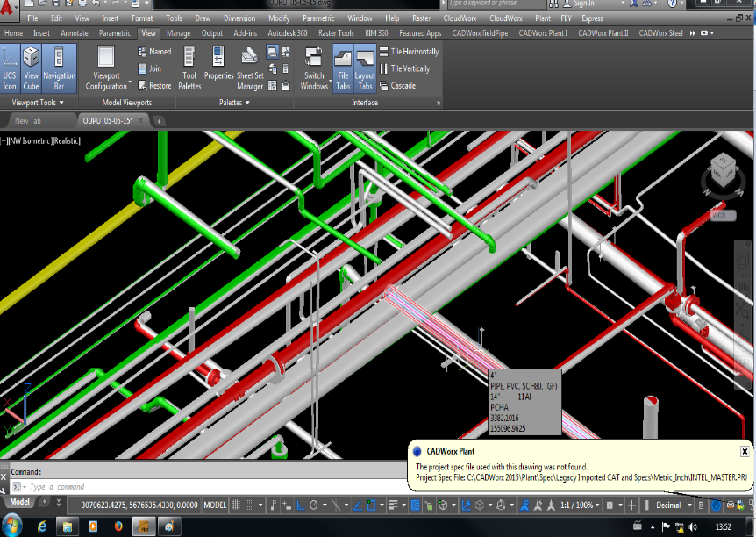
Task: Toggle Layout Tabs display
Action: pyautogui.click(x=365, y=68)
